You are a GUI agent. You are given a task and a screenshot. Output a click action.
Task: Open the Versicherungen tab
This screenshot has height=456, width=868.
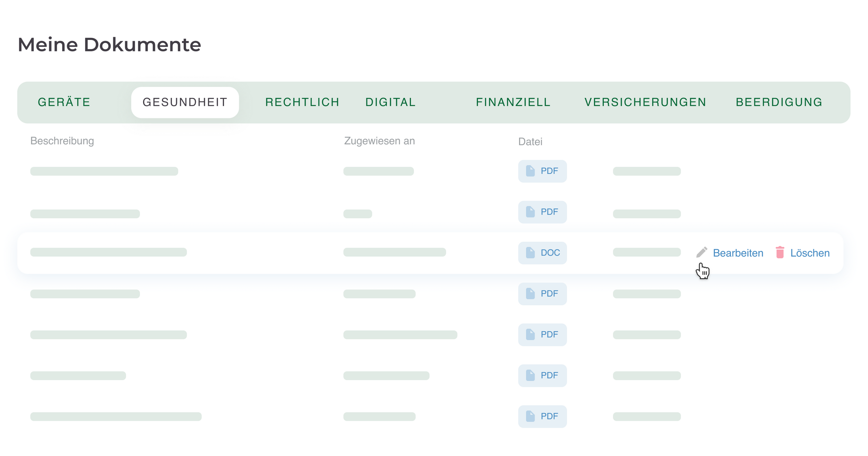645,102
